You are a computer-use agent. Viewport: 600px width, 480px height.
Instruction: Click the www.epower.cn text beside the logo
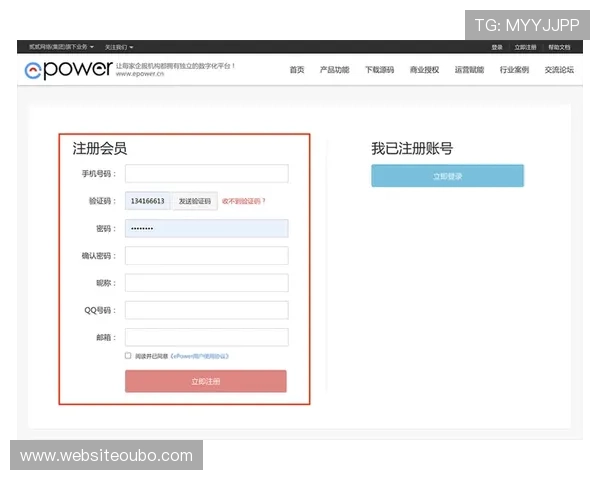click(140, 74)
